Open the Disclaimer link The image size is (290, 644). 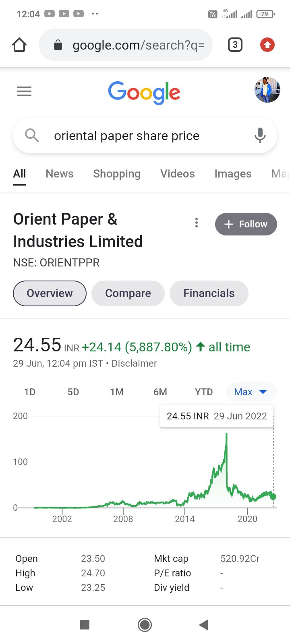point(134,363)
